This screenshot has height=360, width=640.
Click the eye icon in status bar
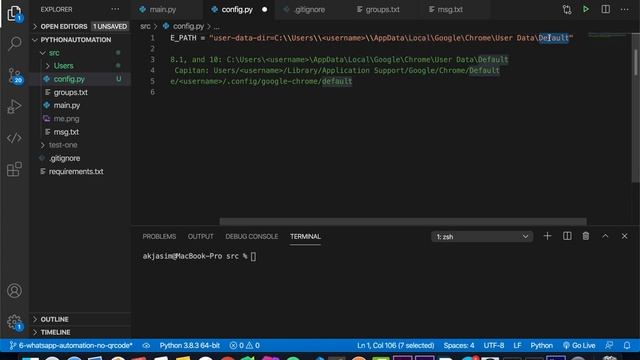(x=146, y=345)
